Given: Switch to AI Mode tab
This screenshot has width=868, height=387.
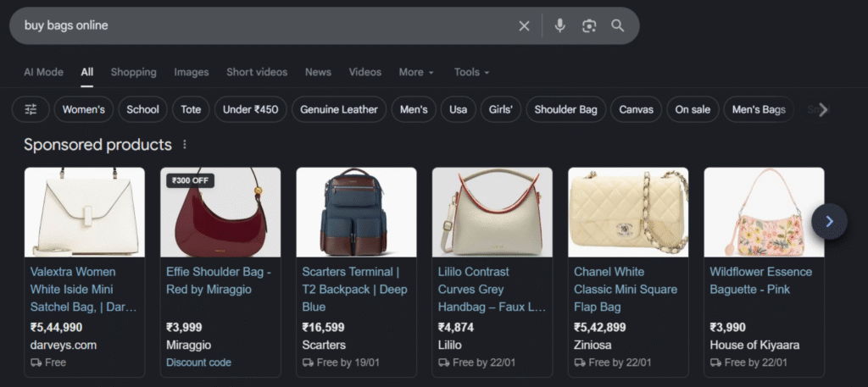Looking at the screenshot, I should point(43,73).
